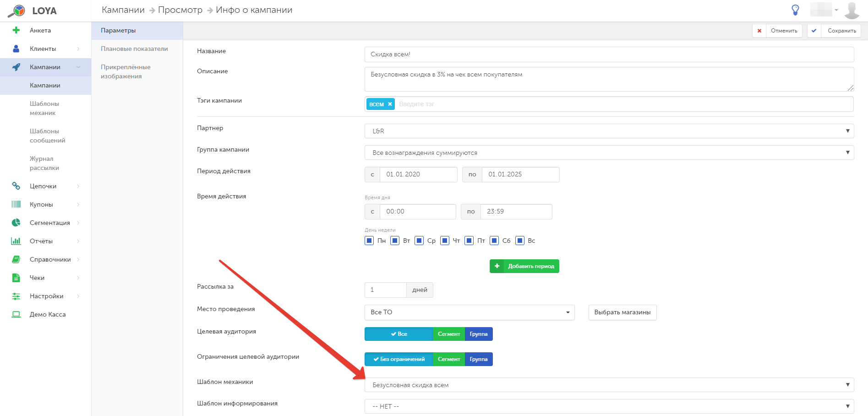Click the period end date 01.01.2025
Viewport: 868px width, 416px height.
(x=520, y=175)
